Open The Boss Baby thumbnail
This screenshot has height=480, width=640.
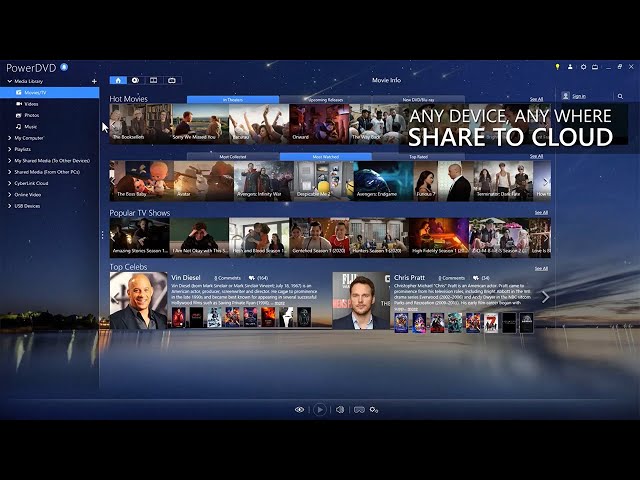tap(141, 181)
